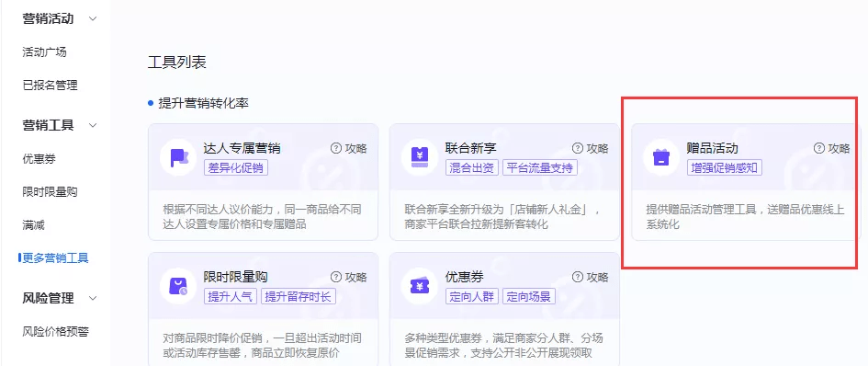Collapse the 营销工具 sidebar section chevron
The width and height of the screenshot is (868, 366).
pos(93,125)
